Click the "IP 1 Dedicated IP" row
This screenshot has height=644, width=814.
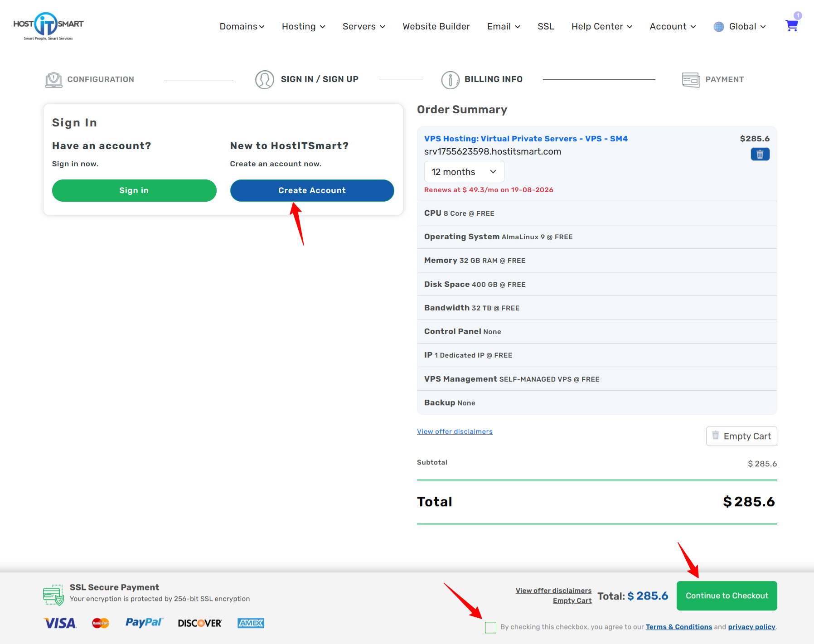pyautogui.click(x=597, y=355)
